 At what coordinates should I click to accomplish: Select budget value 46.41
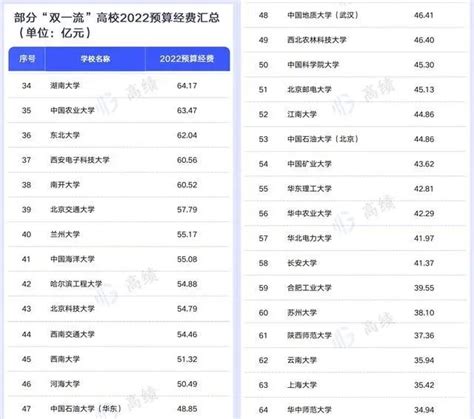coord(424,15)
